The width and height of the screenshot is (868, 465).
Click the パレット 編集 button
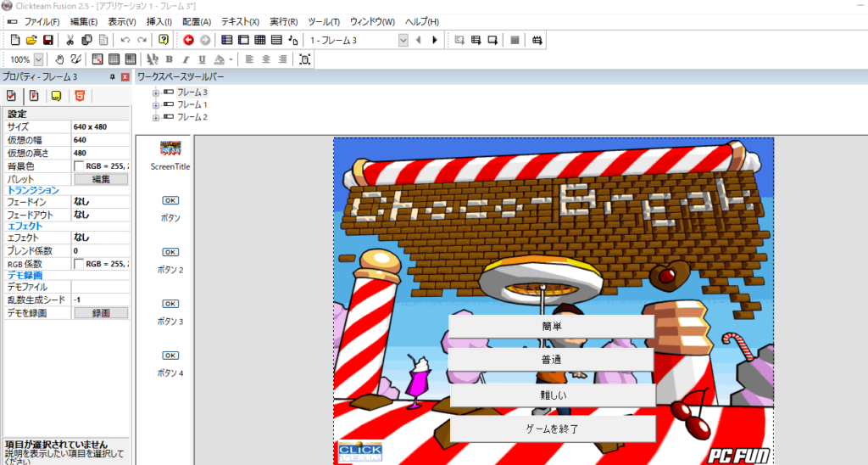101,179
